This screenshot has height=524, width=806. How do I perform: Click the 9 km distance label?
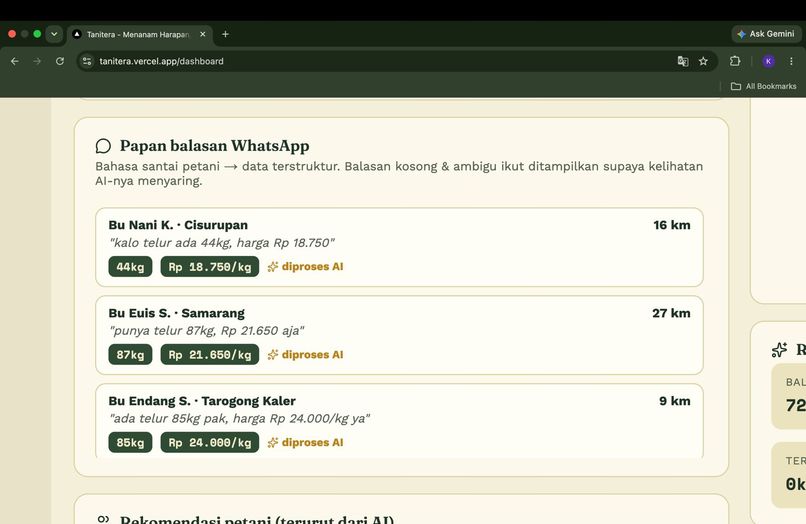[x=674, y=401]
